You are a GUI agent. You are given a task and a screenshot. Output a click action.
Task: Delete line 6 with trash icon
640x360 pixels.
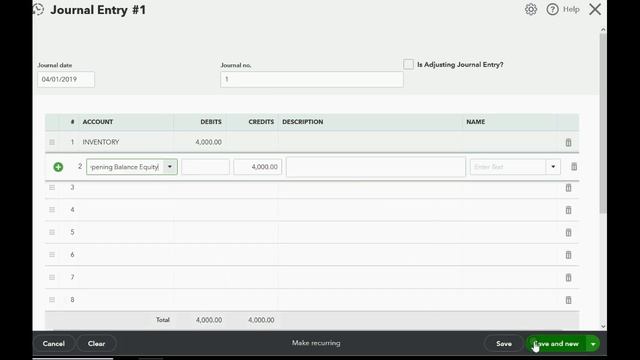point(568,255)
